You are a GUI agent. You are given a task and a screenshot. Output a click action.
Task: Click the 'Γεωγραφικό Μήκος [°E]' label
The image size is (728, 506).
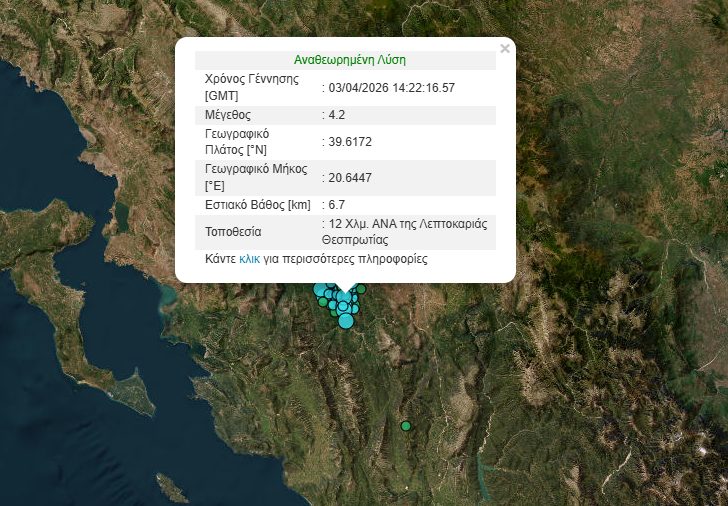[x=255, y=177]
